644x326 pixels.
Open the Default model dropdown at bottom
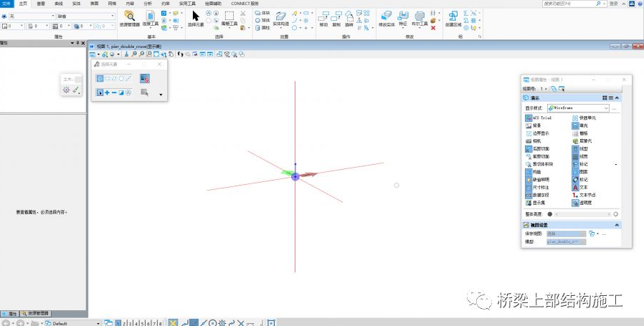point(72,323)
